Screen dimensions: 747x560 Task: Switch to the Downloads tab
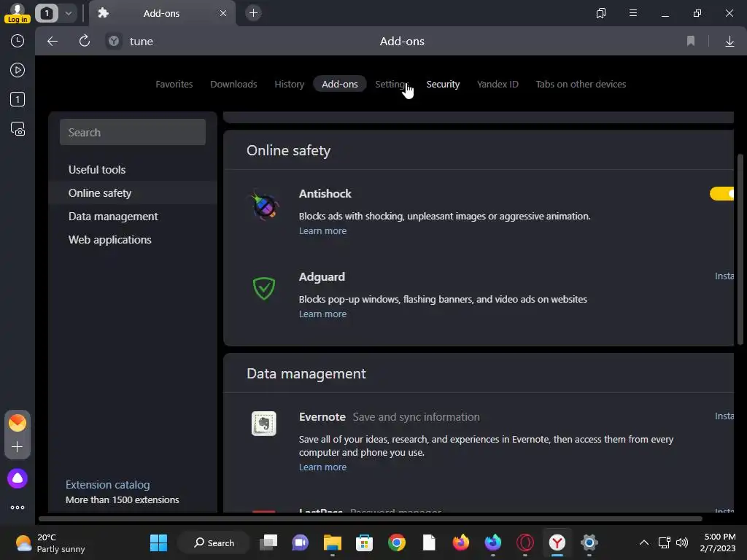pyautogui.click(x=233, y=85)
